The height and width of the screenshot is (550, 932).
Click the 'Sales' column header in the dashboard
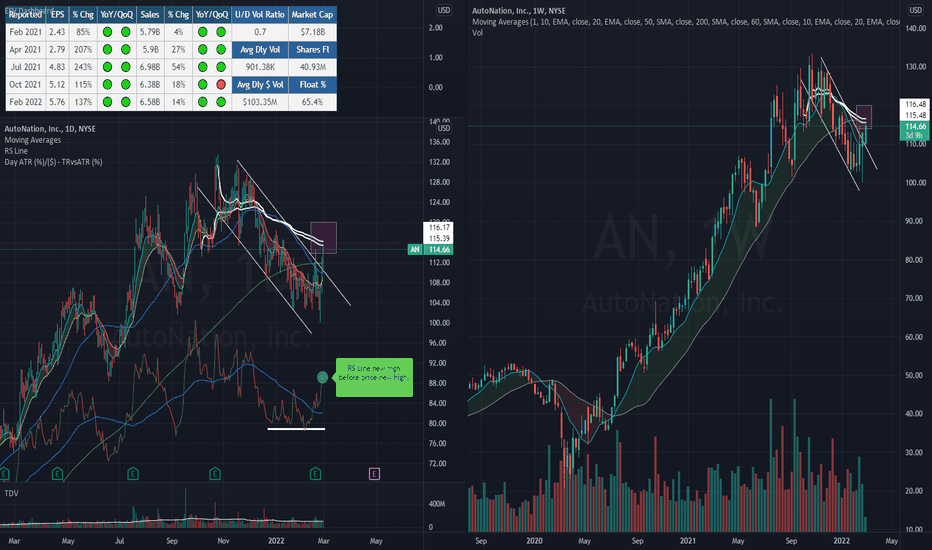coord(150,14)
